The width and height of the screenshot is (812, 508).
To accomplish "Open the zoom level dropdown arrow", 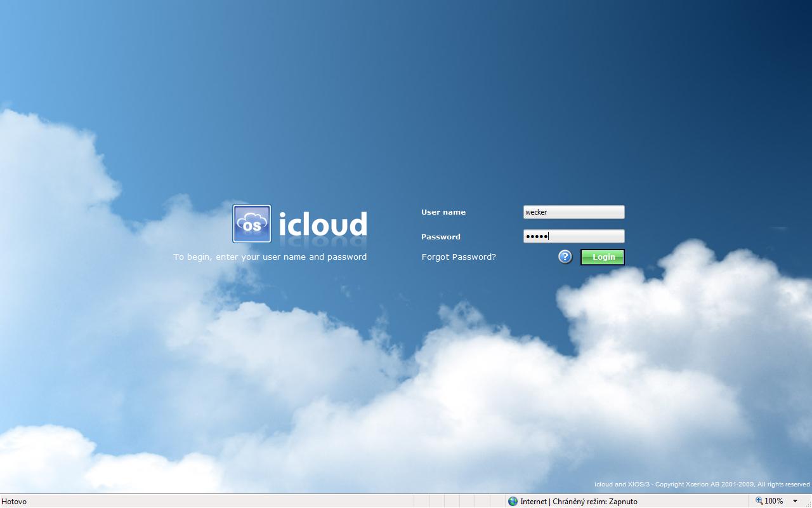I will tap(795, 501).
